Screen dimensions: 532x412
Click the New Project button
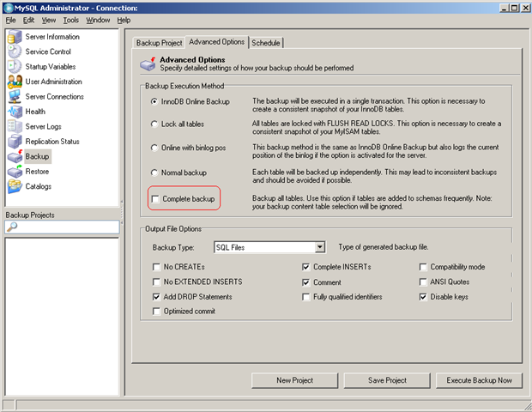click(295, 380)
